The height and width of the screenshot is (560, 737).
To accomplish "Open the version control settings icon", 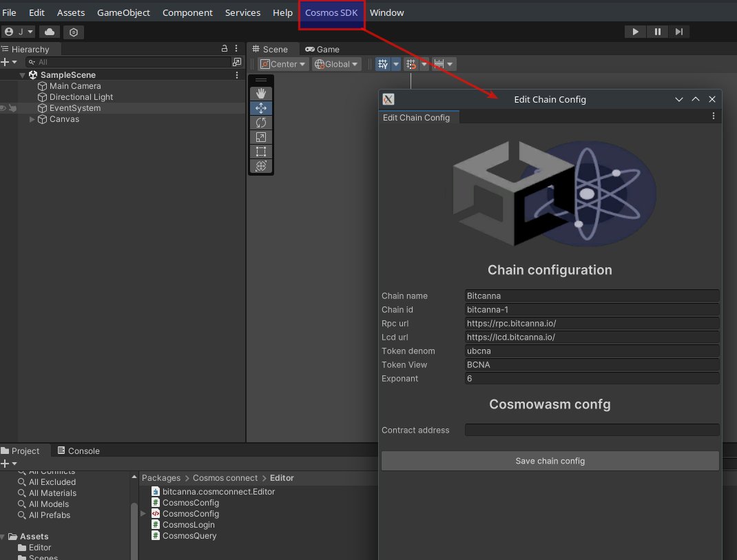I will click(x=73, y=32).
